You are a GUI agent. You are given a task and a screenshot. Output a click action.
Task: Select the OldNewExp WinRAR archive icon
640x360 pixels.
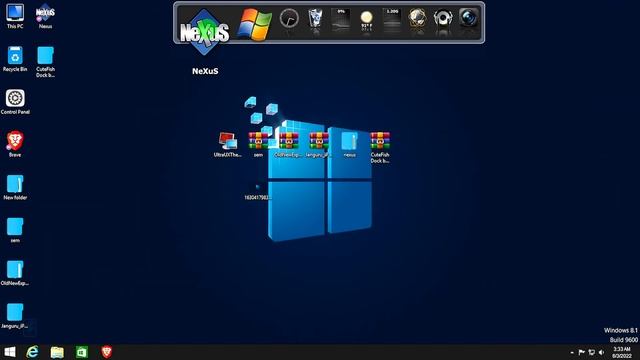pyautogui.click(x=289, y=144)
